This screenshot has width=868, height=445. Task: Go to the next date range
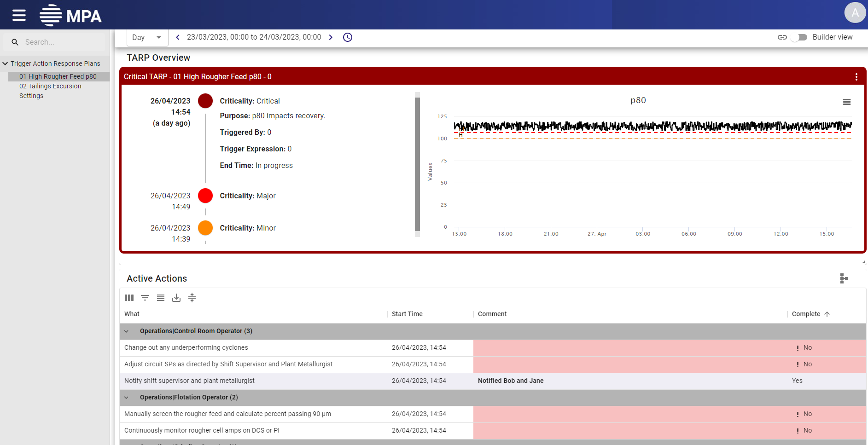coord(331,37)
